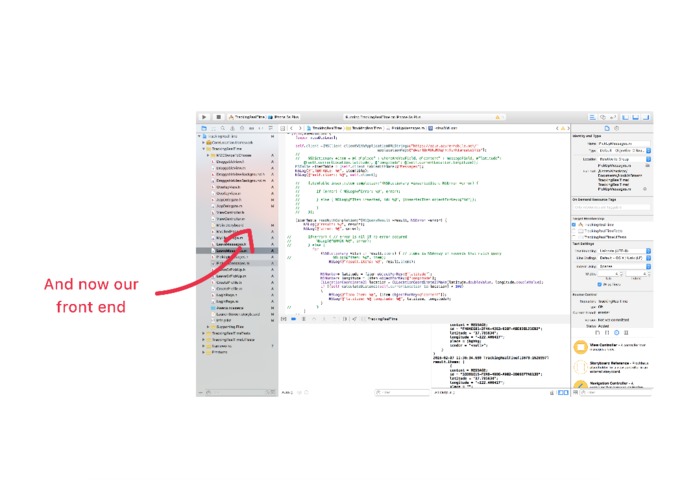695x494 pixels.
Task: Open the Report navigator tab icon
Action: coord(270,128)
